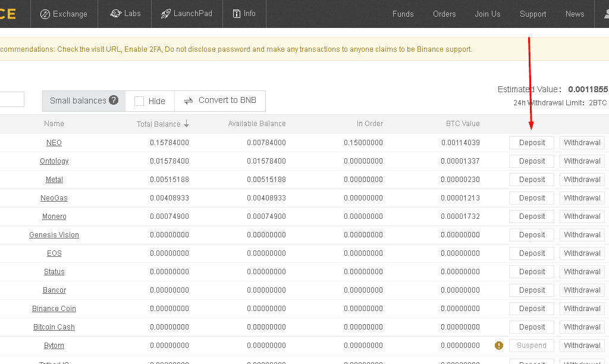Viewport: 609px width, 364px height.
Task: Click the In Order column header
Action: coord(370,124)
